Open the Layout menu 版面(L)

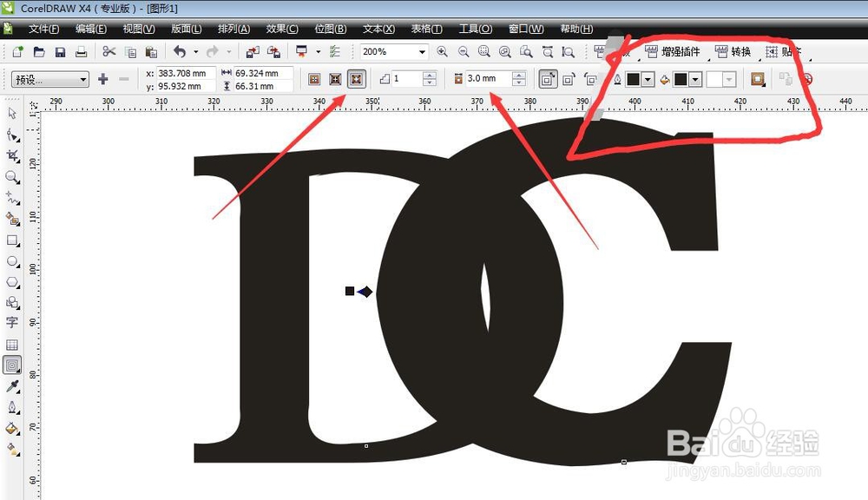tap(186, 29)
